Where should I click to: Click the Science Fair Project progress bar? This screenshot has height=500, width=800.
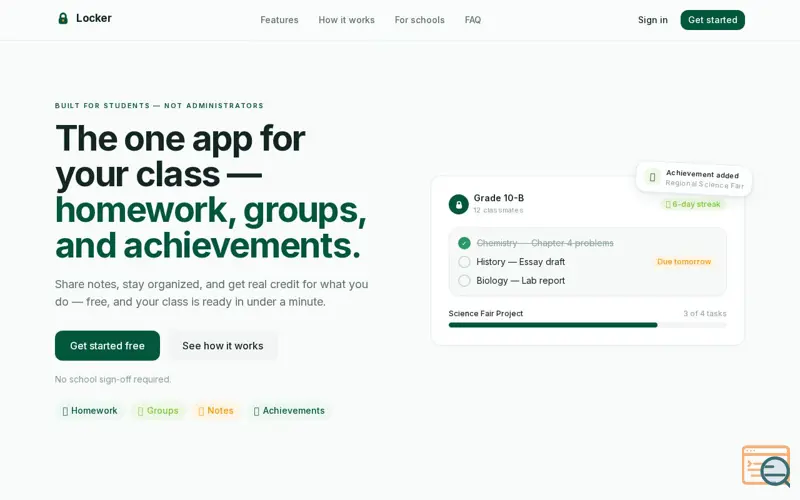tap(587, 325)
